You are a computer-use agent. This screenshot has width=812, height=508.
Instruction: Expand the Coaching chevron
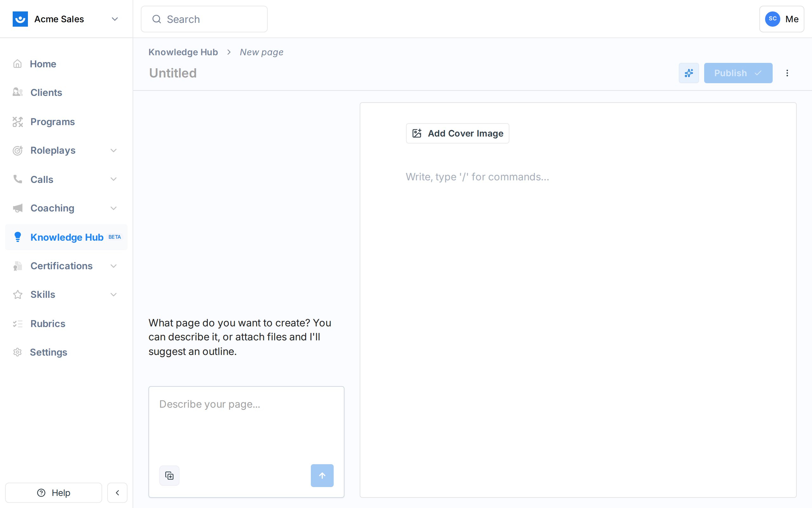(114, 208)
